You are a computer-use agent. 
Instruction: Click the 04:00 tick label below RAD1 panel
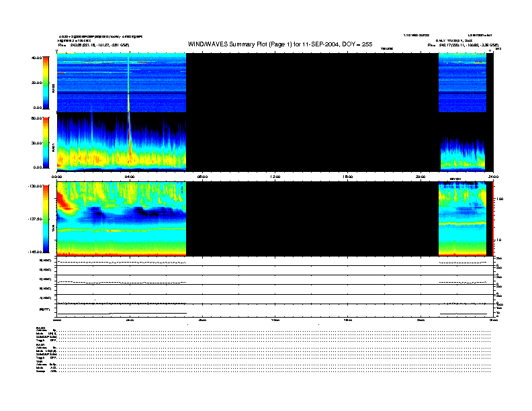[129, 177]
